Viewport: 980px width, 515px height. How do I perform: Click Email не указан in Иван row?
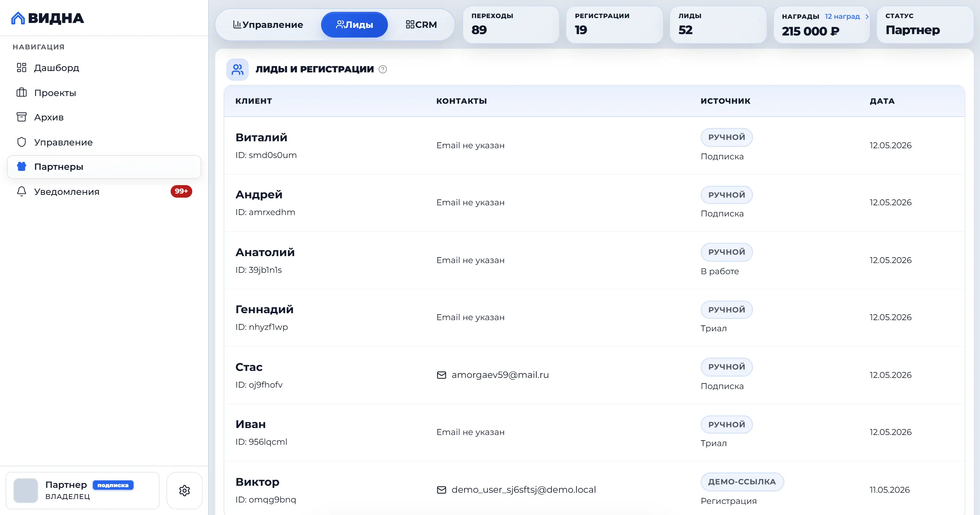470,432
